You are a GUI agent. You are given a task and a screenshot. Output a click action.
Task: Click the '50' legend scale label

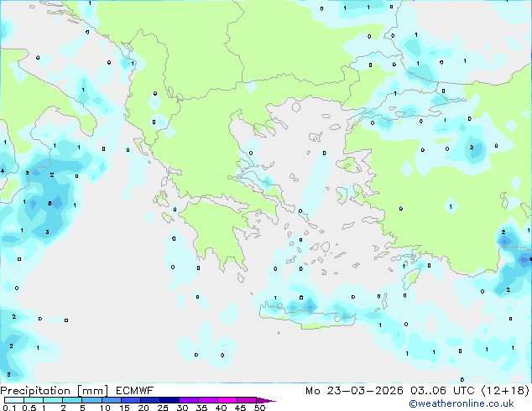pyautogui.click(x=259, y=408)
